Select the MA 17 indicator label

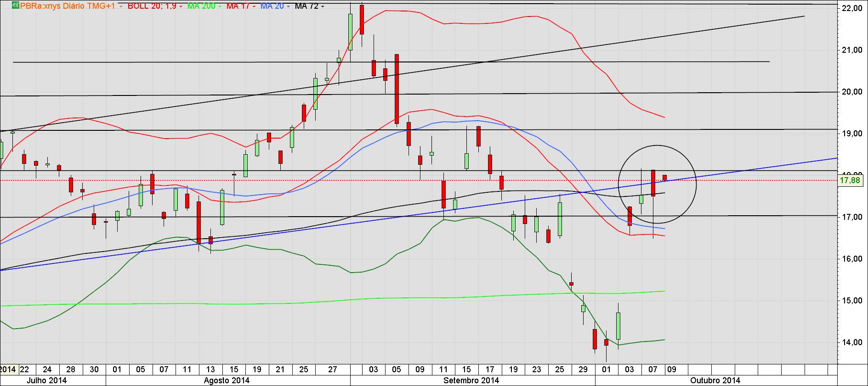point(238,6)
